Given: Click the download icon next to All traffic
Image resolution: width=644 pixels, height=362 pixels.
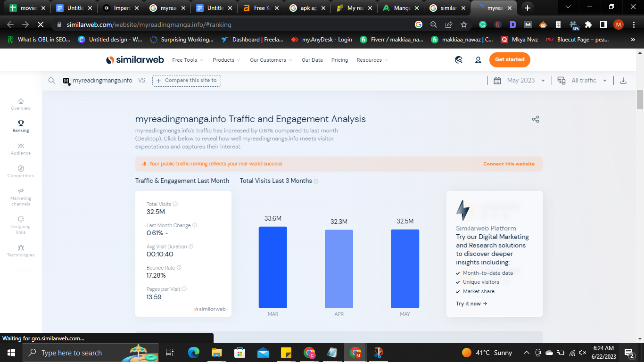Looking at the screenshot, I should tap(623, 81).
